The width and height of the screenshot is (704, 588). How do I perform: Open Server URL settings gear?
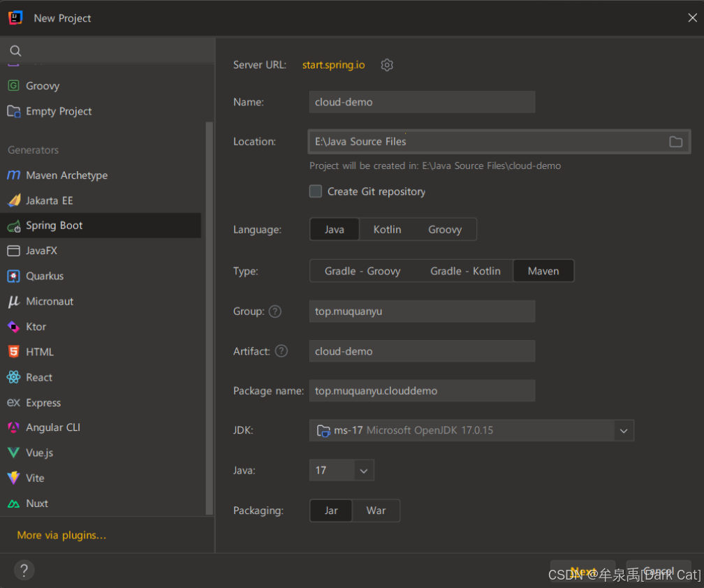tap(387, 65)
